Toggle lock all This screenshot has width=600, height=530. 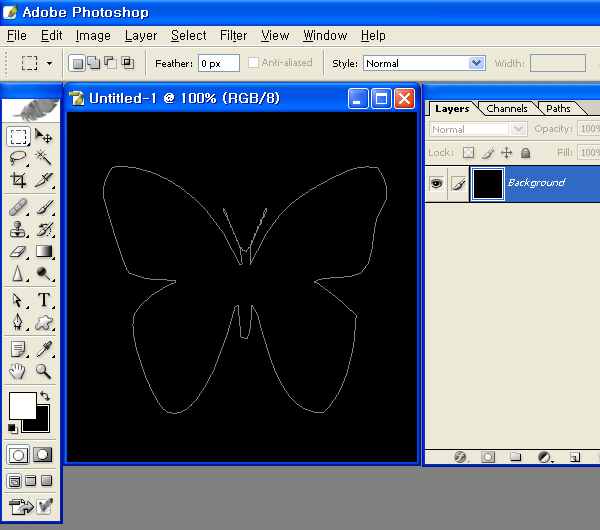pos(525,153)
